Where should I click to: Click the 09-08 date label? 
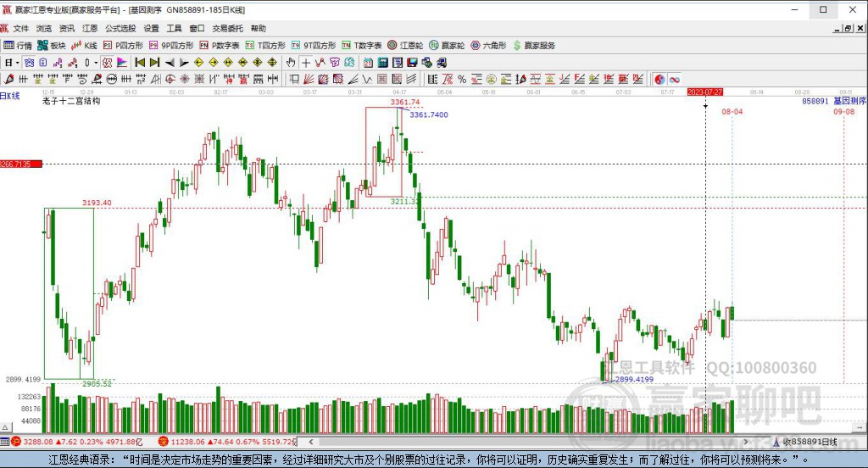(844, 112)
